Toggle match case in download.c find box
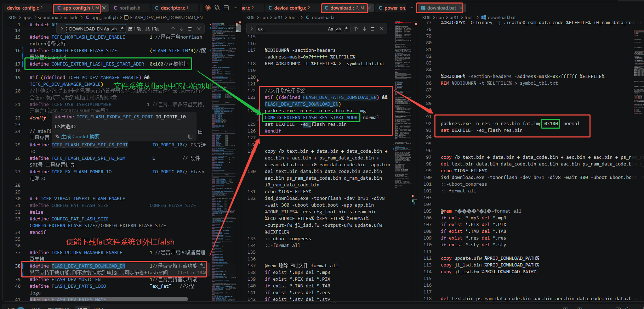The image size is (644, 309). pyautogui.click(x=330, y=29)
